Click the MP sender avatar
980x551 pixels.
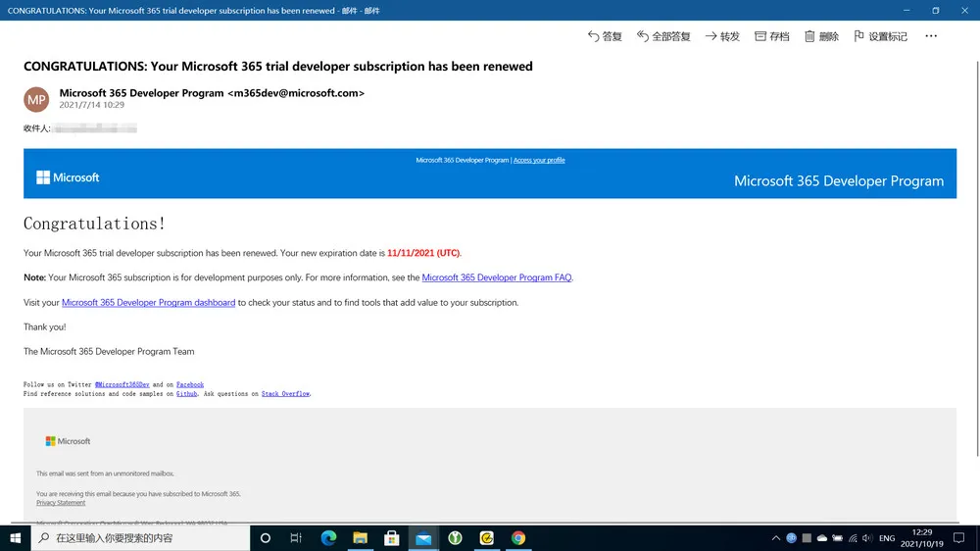(36, 99)
